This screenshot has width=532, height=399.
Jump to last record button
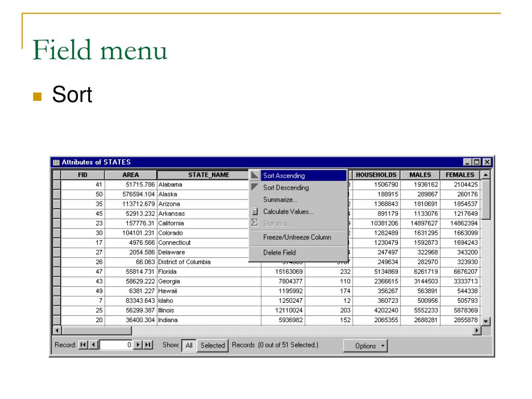click(x=148, y=345)
